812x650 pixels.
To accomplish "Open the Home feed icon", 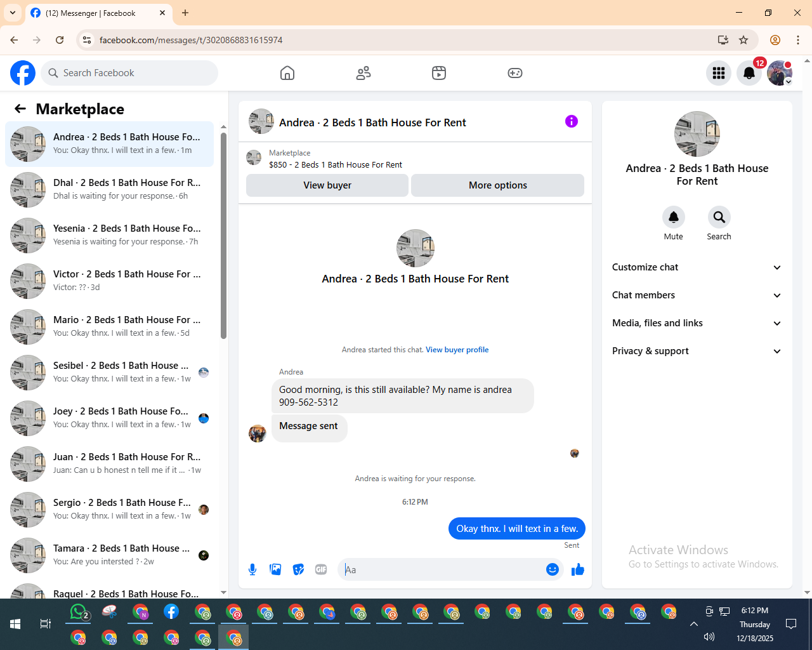I will pos(287,73).
